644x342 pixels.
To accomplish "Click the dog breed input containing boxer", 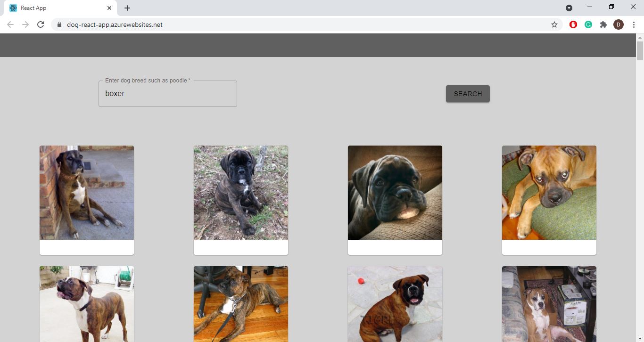I will pos(168,94).
